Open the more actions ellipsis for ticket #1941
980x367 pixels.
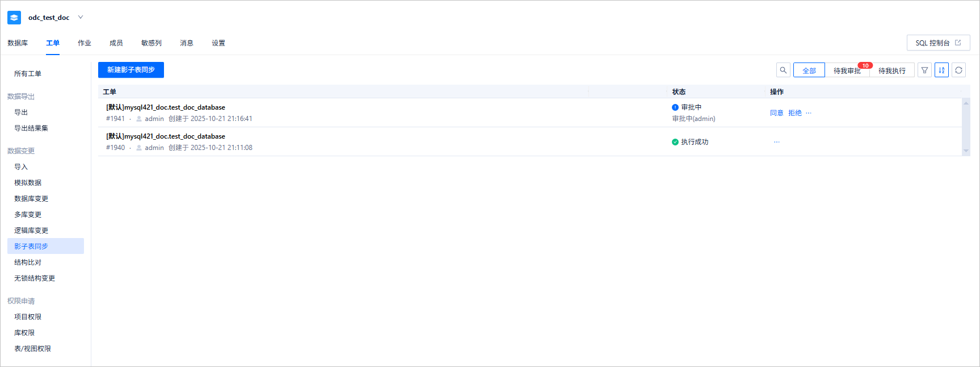tap(809, 113)
